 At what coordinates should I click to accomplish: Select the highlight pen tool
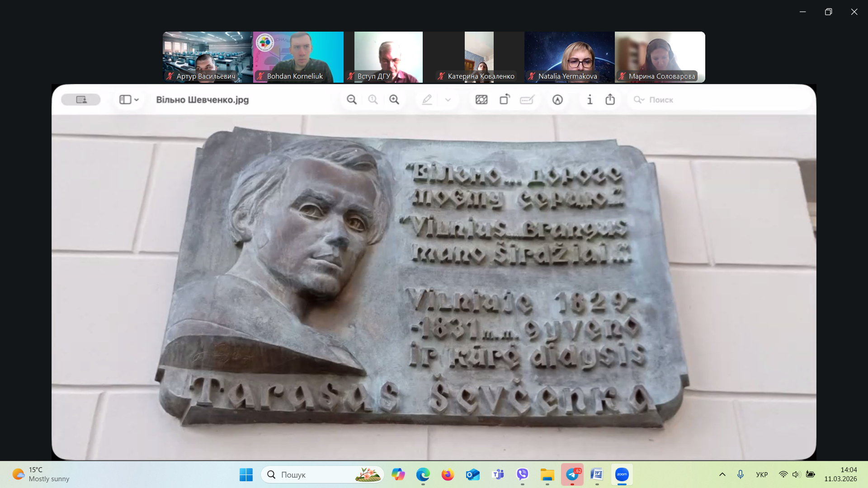pyautogui.click(x=427, y=100)
